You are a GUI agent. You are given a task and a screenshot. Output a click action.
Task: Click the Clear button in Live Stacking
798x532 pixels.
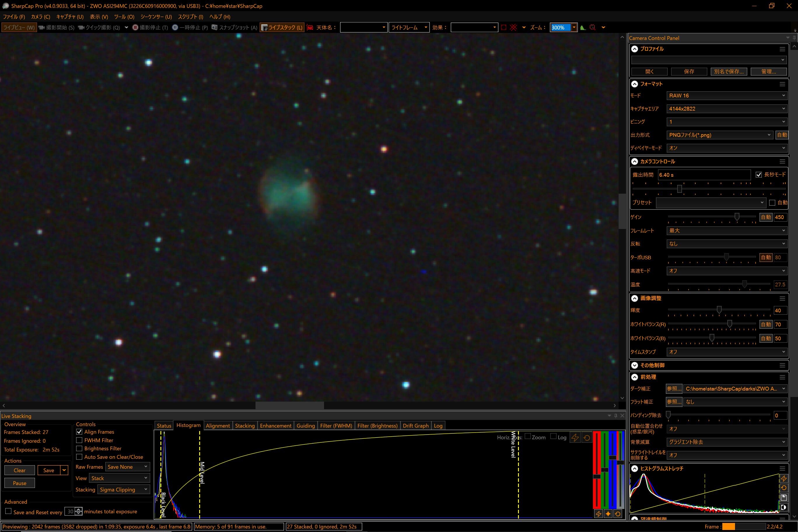pyautogui.click(x=19, y=470)
